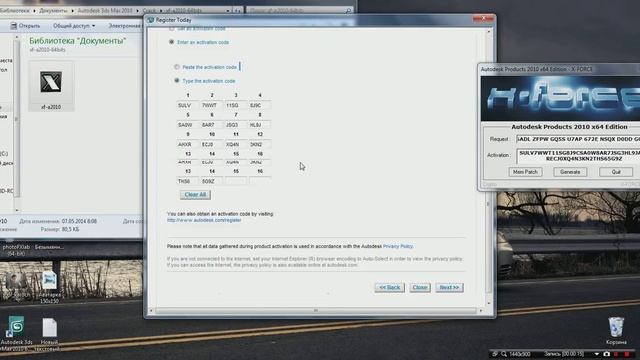Open the Корзина recycle bin icon
Viewport: 640px width, 360px height.
pos(616,331)
